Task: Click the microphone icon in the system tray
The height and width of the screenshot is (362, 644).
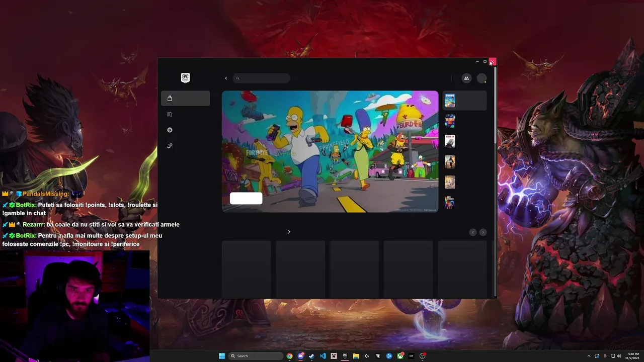Action: [x=605, y=356]
